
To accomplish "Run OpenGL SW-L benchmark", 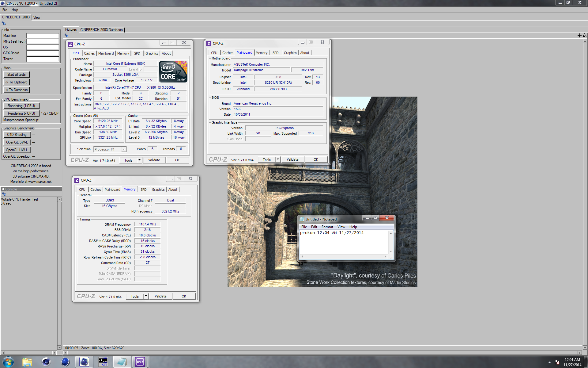I will click(x=17, y=142).
